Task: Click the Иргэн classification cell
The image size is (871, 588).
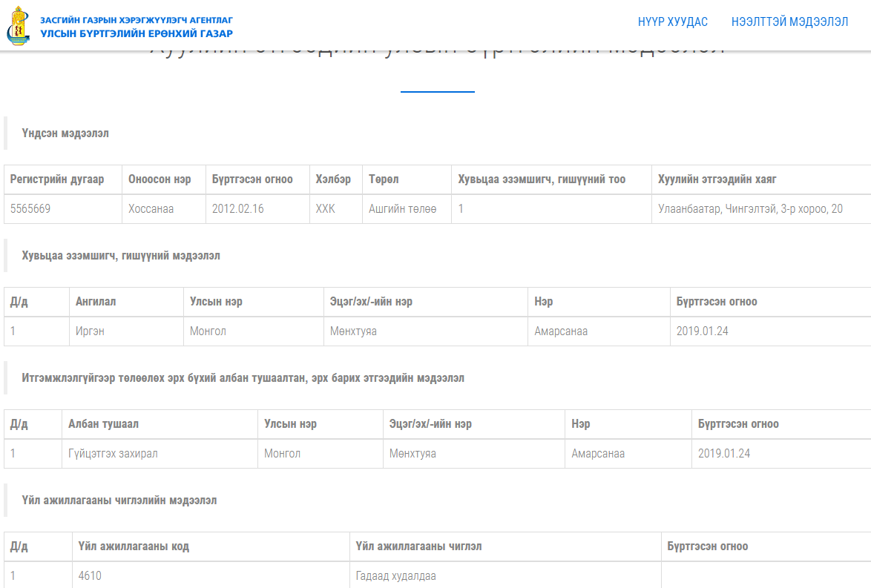Action: (x=90, y=331)
